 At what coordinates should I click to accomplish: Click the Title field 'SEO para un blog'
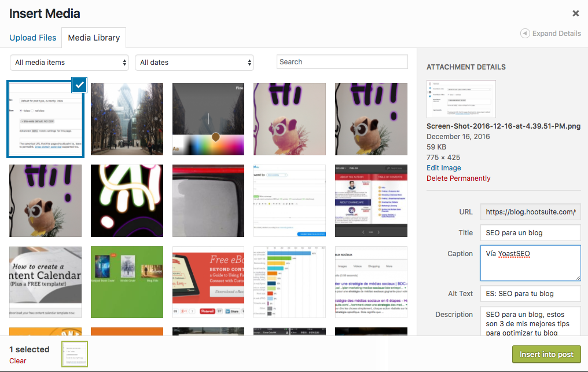(x=530, y=233)
